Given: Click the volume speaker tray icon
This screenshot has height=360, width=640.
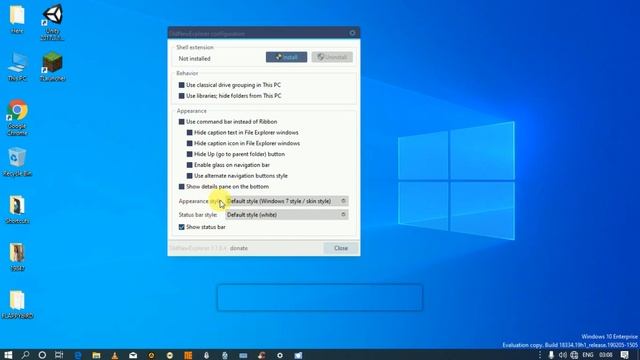Looking at the screenshot, I should coord(562,355).
